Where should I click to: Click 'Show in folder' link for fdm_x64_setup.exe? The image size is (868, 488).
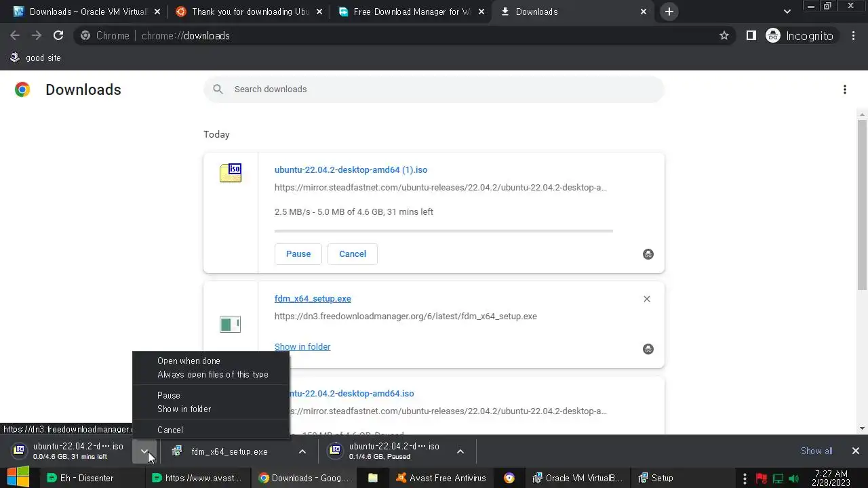pos(302,346)
